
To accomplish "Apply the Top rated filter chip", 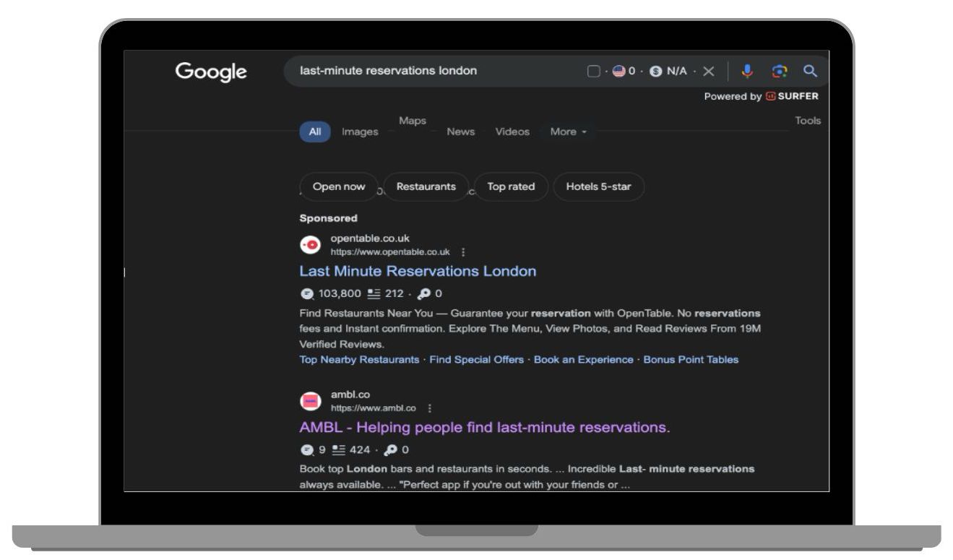I will [512, 186].
